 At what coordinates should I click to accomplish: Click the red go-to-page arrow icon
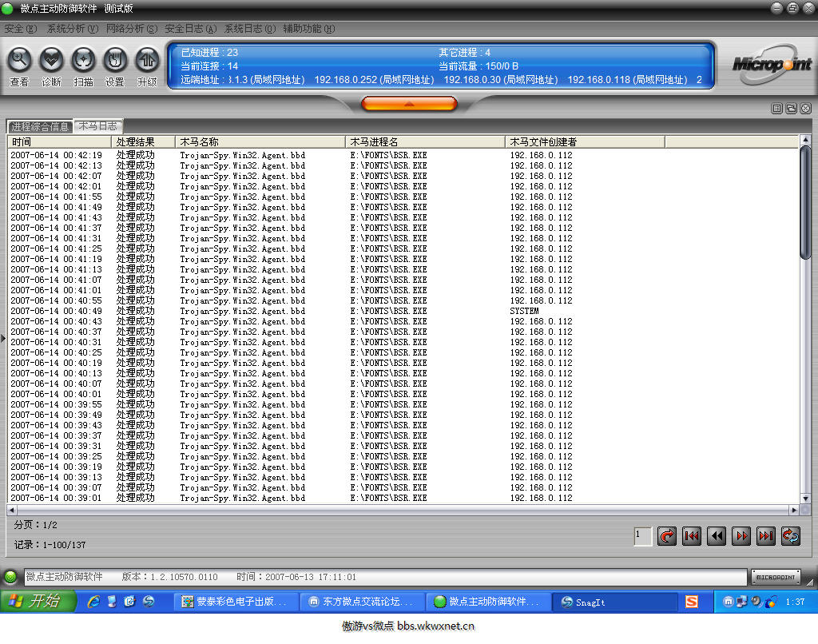667,536
